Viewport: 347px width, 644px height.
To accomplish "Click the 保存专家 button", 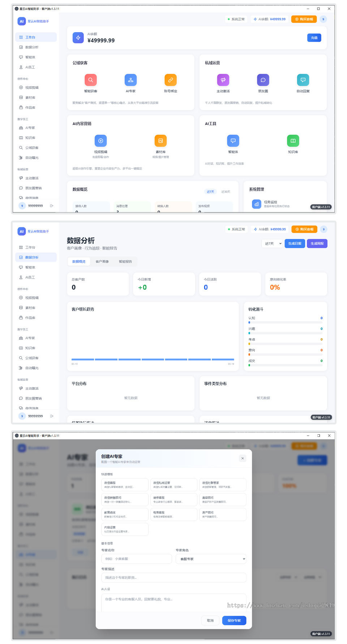I will point(234,621).
